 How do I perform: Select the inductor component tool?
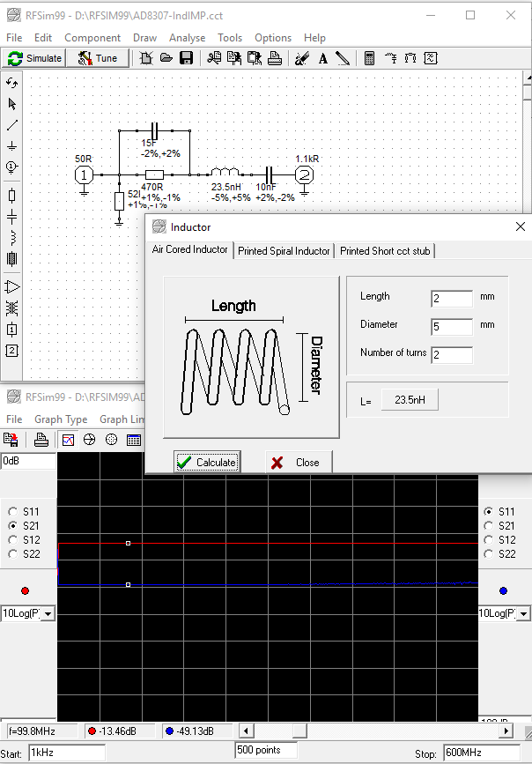[x=12, y=237]
